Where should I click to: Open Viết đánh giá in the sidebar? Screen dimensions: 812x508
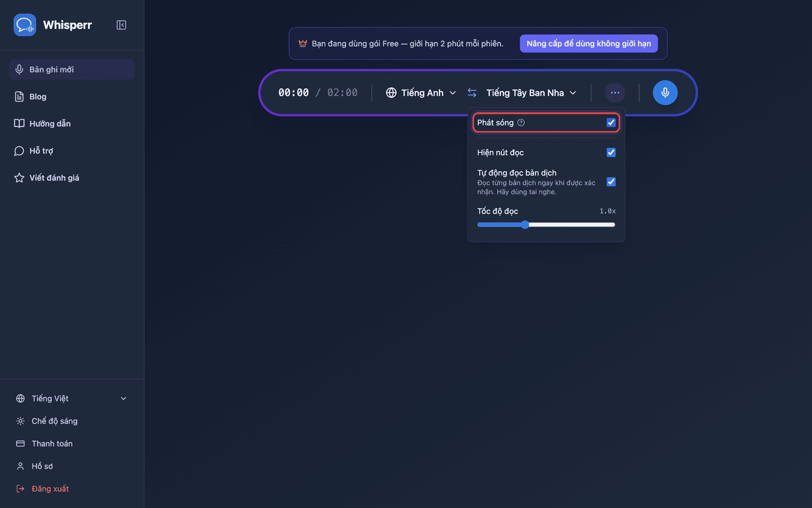72,178
